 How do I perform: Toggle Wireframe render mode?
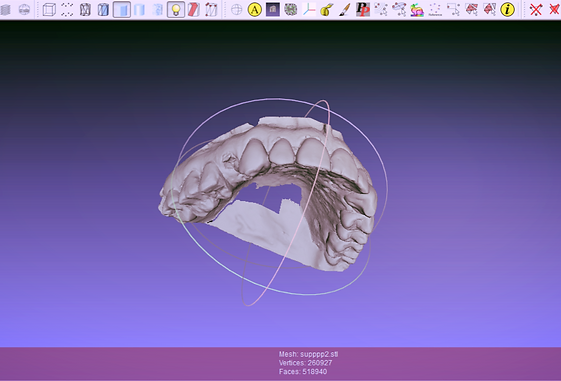tap(85, 10)
